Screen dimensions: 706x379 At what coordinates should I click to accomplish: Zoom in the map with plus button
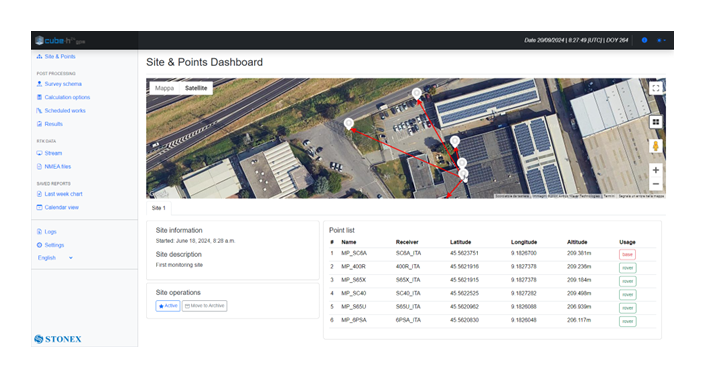click(x=656, y=170)
